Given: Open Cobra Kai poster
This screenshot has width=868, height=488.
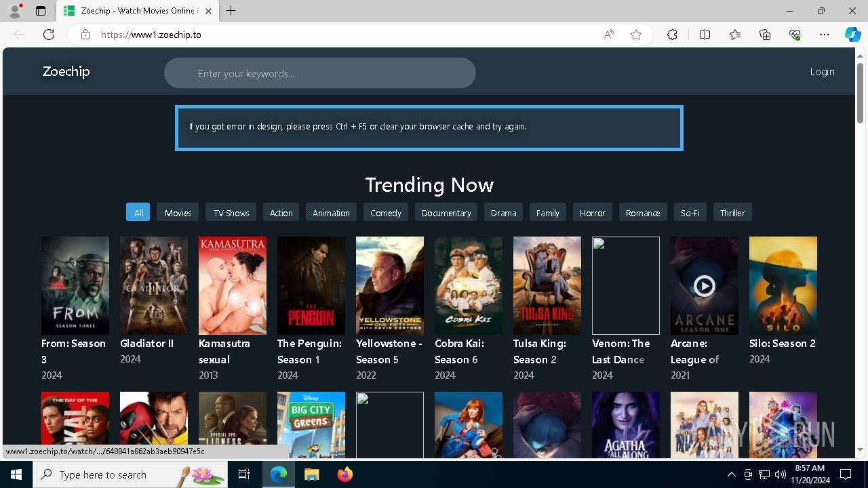Looking at the screenshot, I should click(469, 285).
